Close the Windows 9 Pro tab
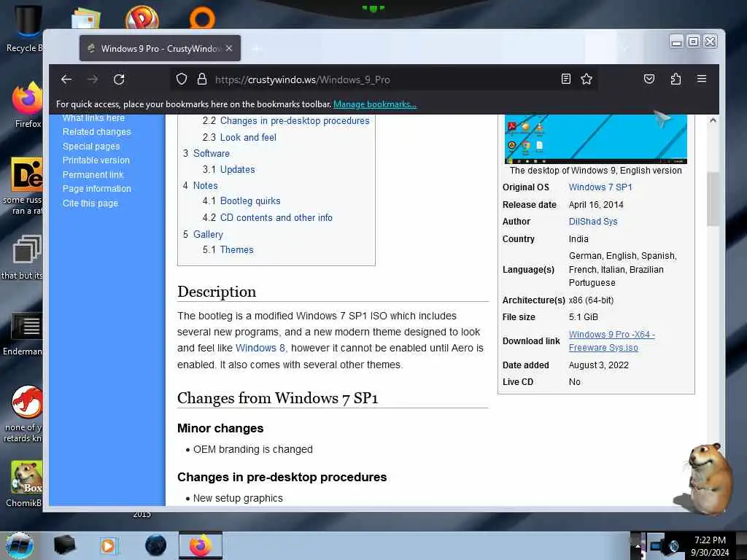This screenshot has height=560, width=747. click(x=229, y=48)
